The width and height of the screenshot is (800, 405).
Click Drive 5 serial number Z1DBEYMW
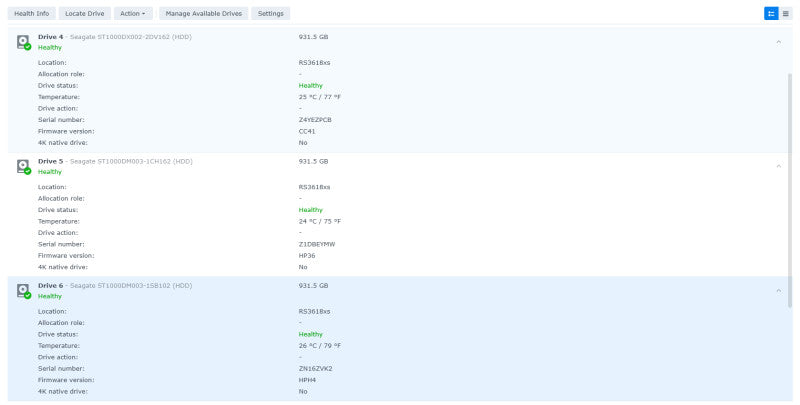tap(317, 244)
